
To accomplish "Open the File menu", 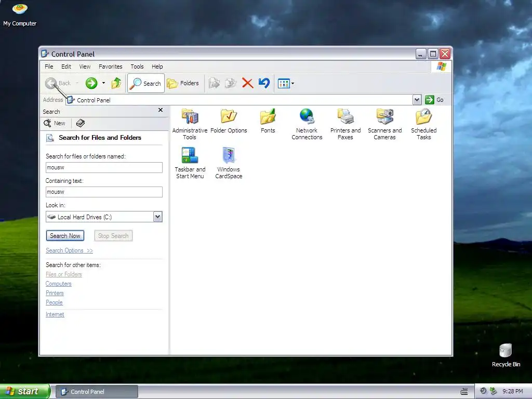I will coord(49,66).
